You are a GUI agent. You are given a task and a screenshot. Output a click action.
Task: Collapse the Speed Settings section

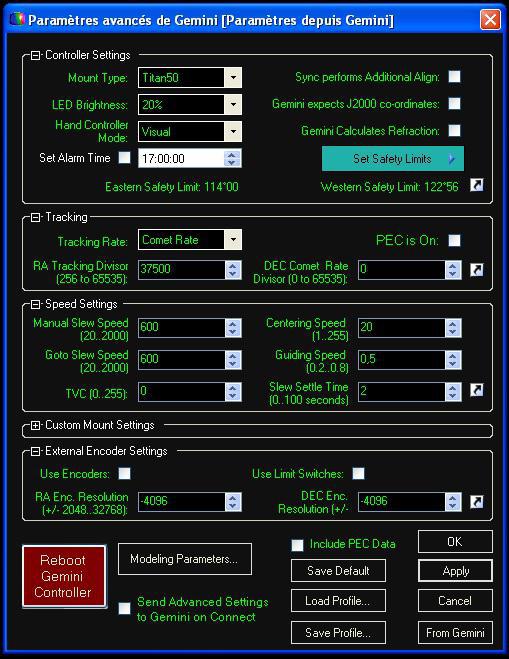click(x=36, y=304)
